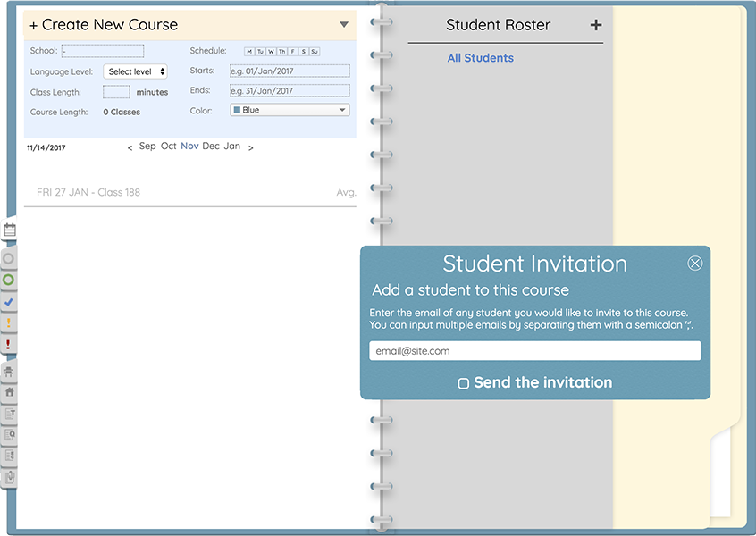
Task: Go to next months with right arrow
Action: pos(251,148)
